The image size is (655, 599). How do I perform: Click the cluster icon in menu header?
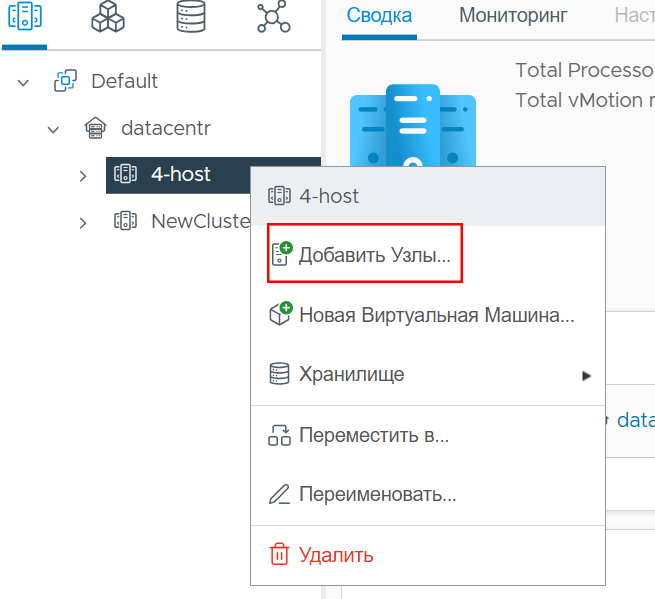[x=279, y=195]
